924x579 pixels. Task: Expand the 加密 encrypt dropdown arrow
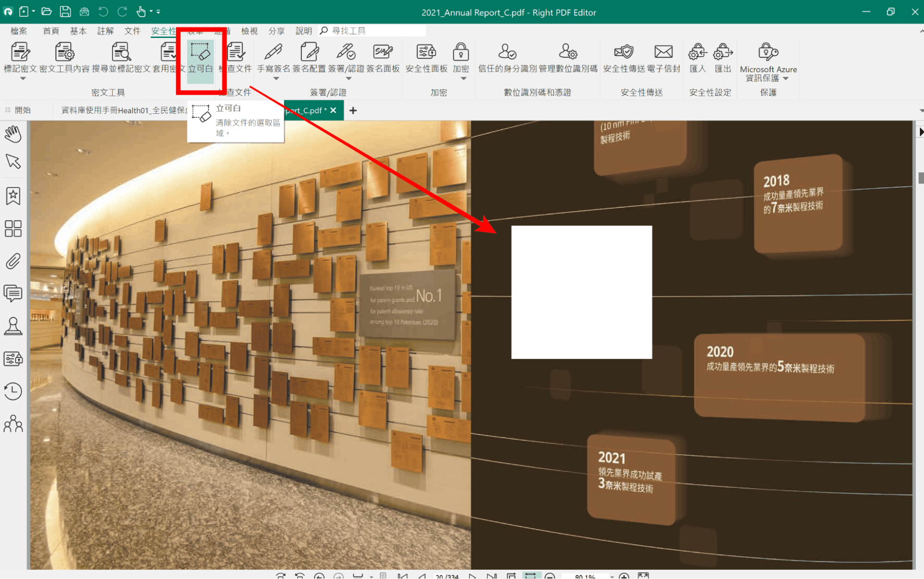pos(463,79)
